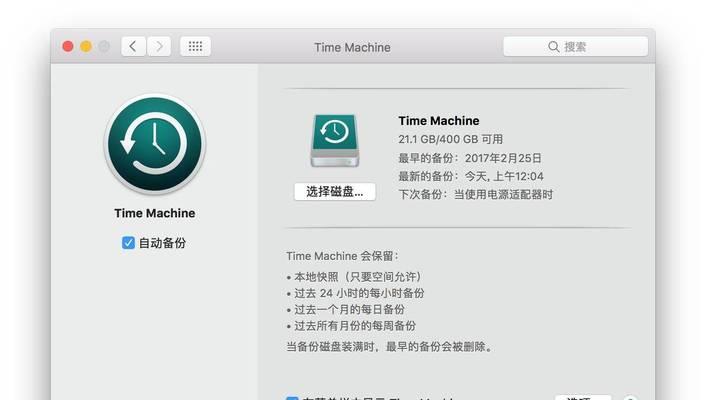706x400 pixels.
Task: Click the 21.1 GB/400 GB 可用 text
Action: [450, 139]
